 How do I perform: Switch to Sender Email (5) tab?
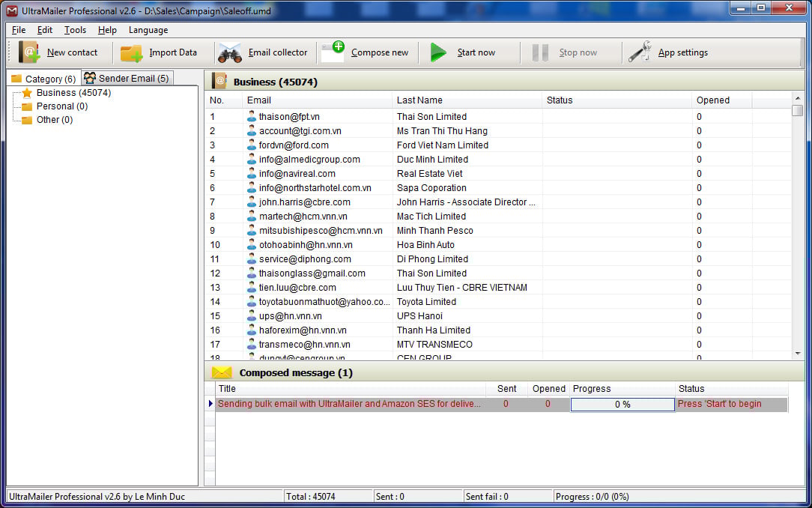(x=127, y=78)
